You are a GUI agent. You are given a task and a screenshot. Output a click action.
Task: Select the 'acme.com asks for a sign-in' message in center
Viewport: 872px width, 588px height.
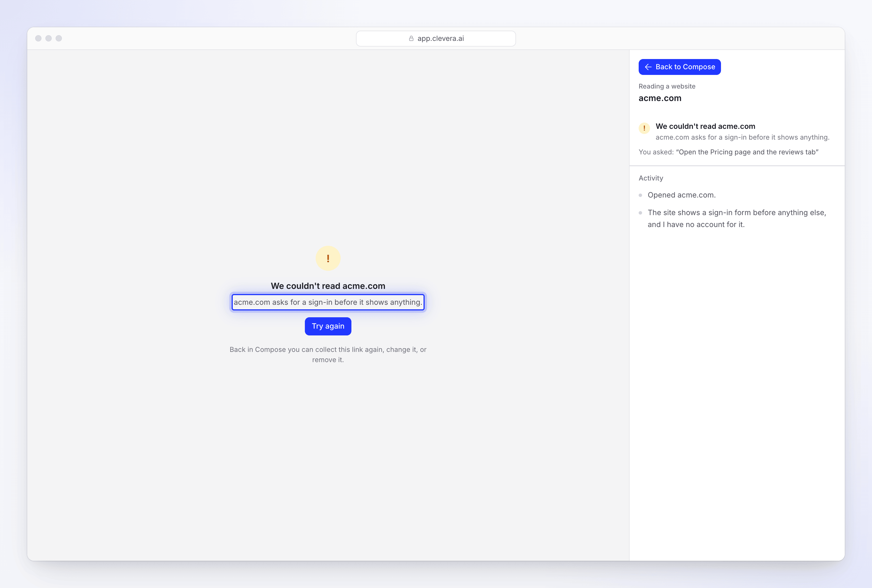point(328,302)
